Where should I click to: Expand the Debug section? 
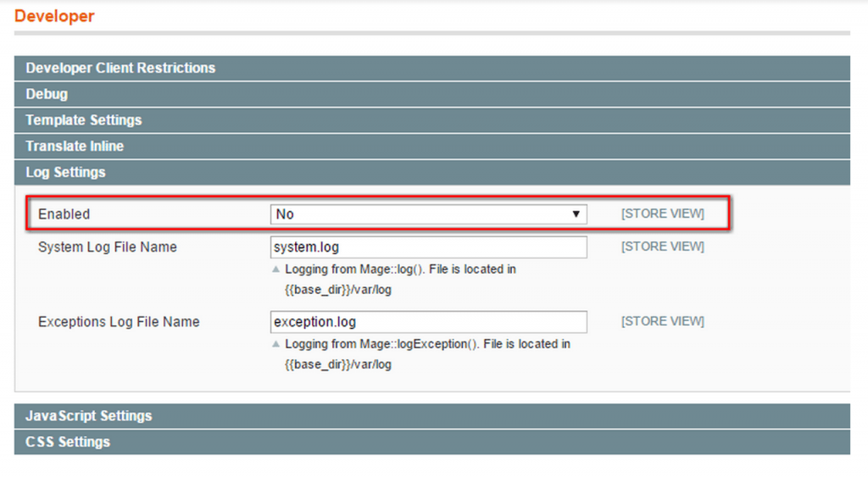(x=431, y=94)
